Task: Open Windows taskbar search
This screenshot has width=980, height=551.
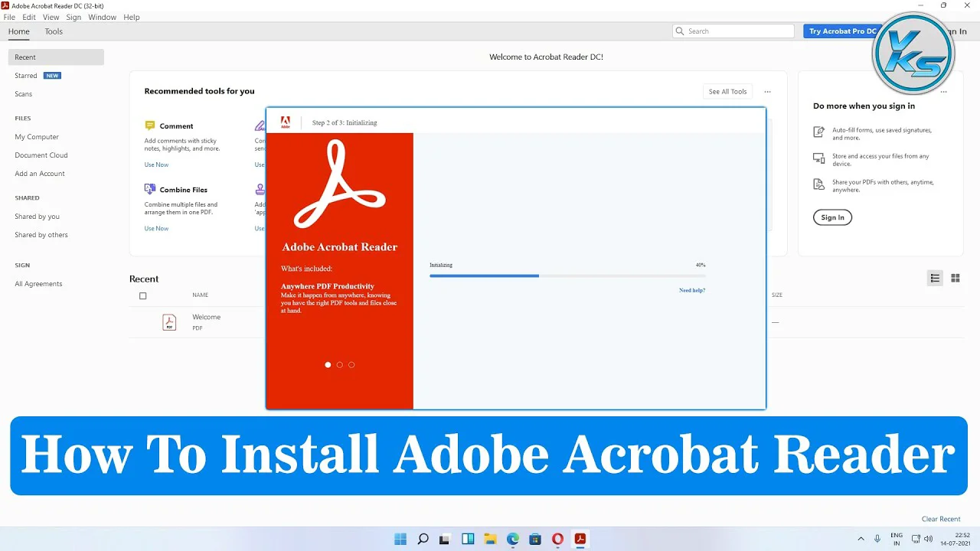Action: 423,539
